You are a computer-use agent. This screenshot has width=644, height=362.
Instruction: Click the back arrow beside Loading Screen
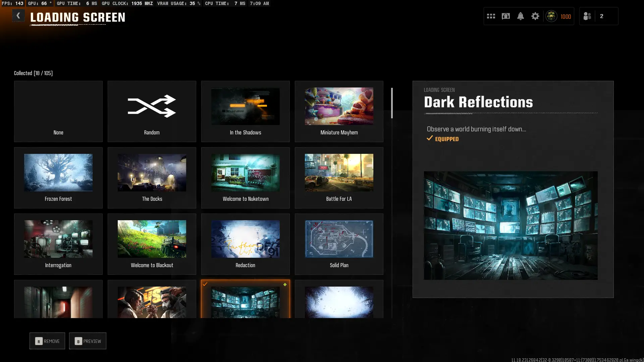18,16
